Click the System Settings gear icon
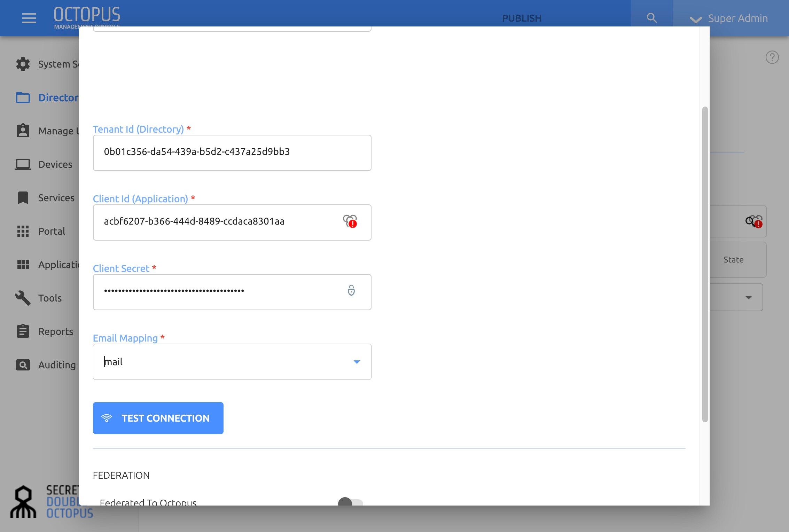This screenshot has height=532, width=789. [23, 64]
